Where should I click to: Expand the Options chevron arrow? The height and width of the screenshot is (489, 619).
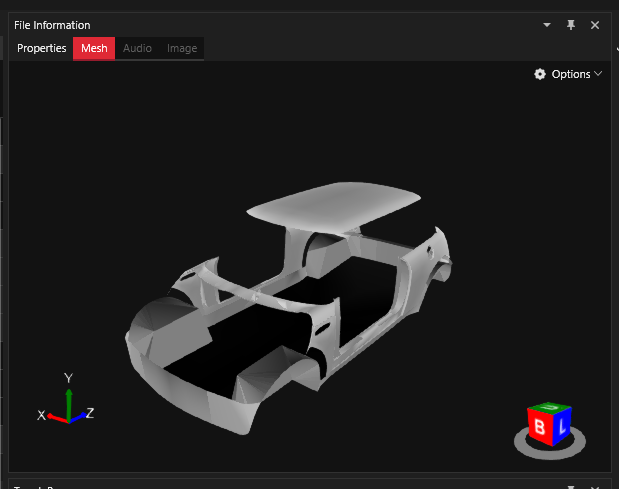tap(598, 74)
